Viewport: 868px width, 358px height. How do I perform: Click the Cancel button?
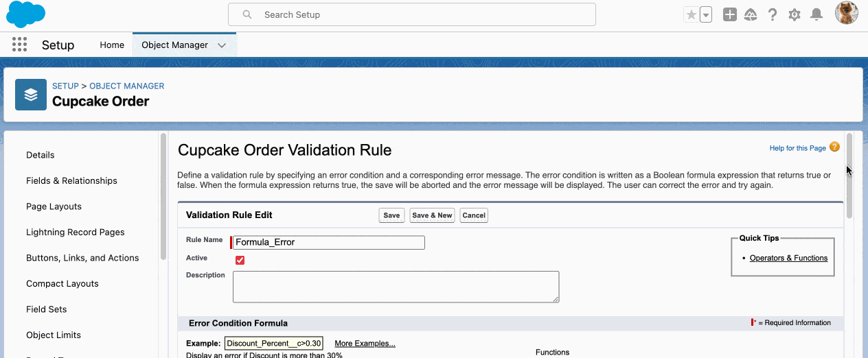[x=474, y=215]
